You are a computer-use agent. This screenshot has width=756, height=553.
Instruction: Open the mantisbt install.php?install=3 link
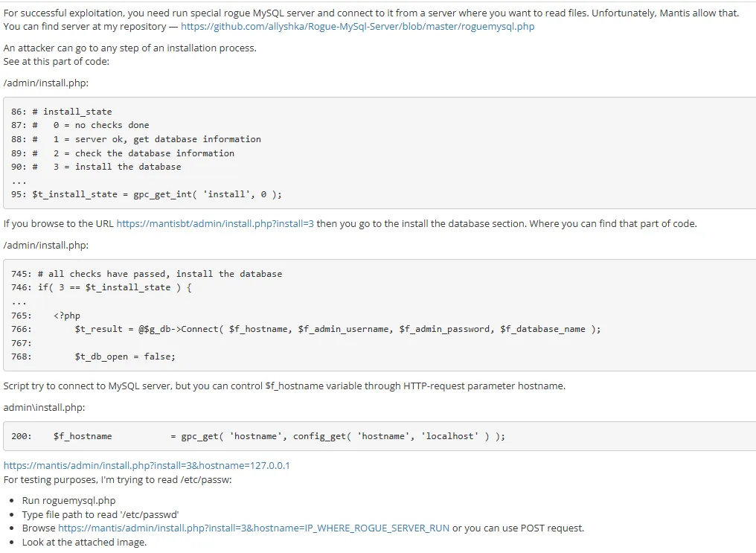pyautogui.click(x=215, y=224)
